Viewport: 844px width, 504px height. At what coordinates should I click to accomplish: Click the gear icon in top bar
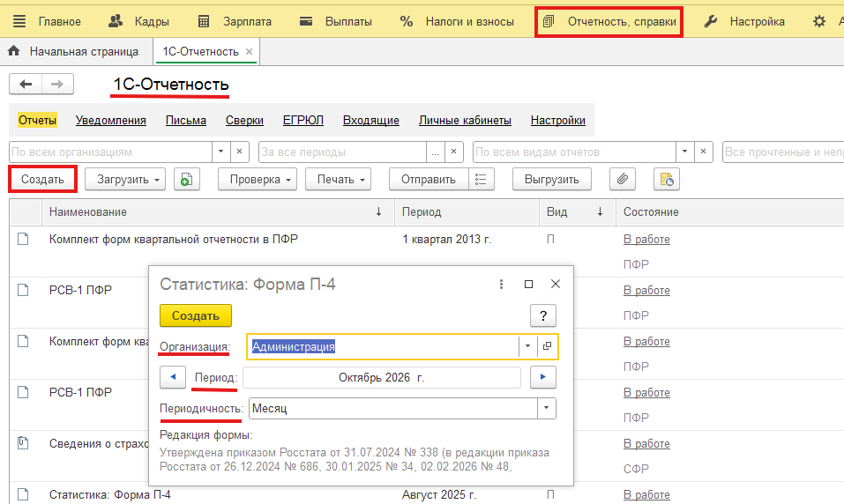click(x=819, y=21)
